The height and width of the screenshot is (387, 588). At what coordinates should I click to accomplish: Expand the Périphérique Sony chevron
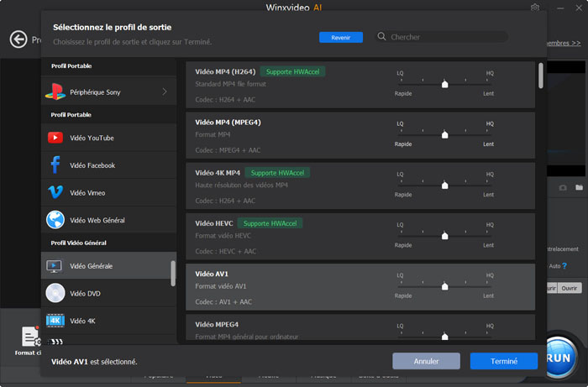click(x=164, y=92)
